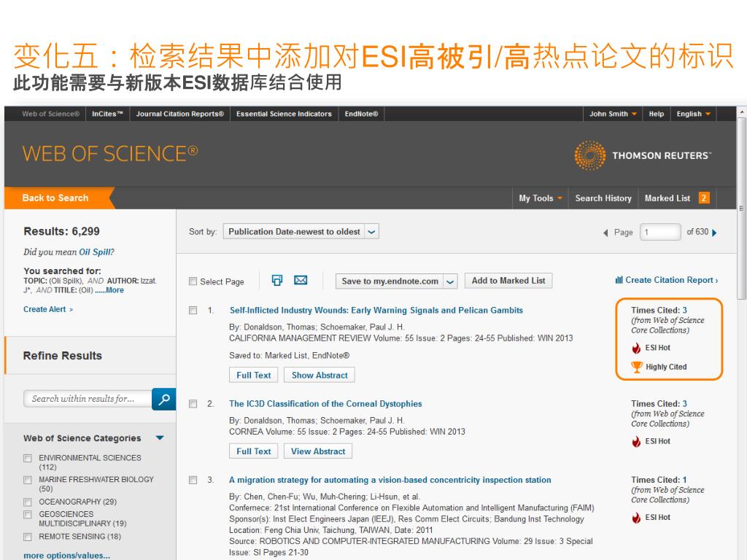Check the Select Page checkbox
Viewport: 747px width, 560px height.
[193, 281]
